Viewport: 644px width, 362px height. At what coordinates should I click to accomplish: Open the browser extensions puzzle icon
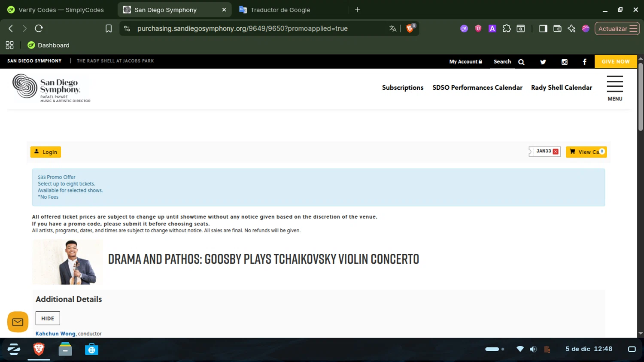coord(507,28)
